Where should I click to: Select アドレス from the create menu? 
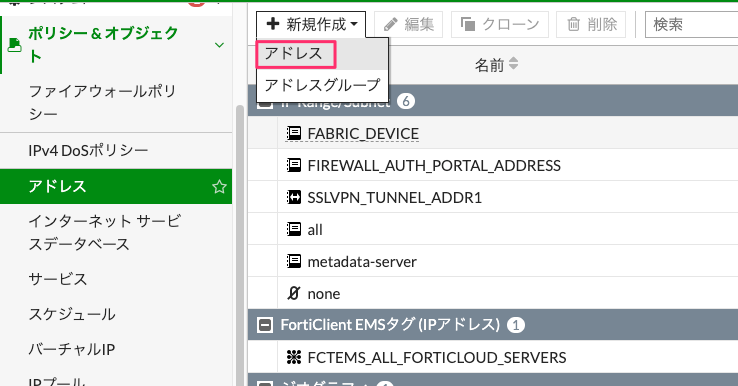(x=296, y=54)
